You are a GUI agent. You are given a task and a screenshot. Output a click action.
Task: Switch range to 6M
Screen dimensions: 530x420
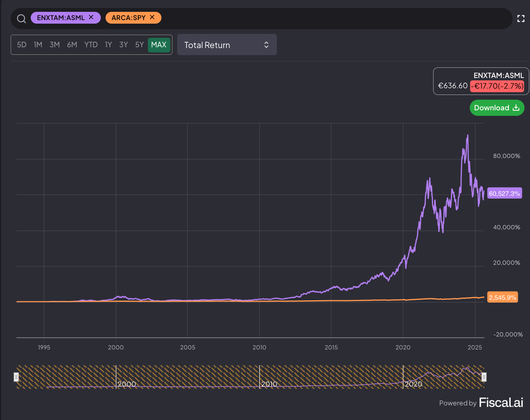(x=72, y=45)
